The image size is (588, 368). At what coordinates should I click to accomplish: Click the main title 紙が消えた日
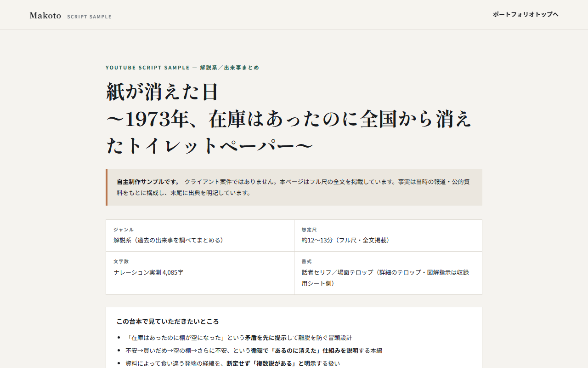(x=162, y=92)
